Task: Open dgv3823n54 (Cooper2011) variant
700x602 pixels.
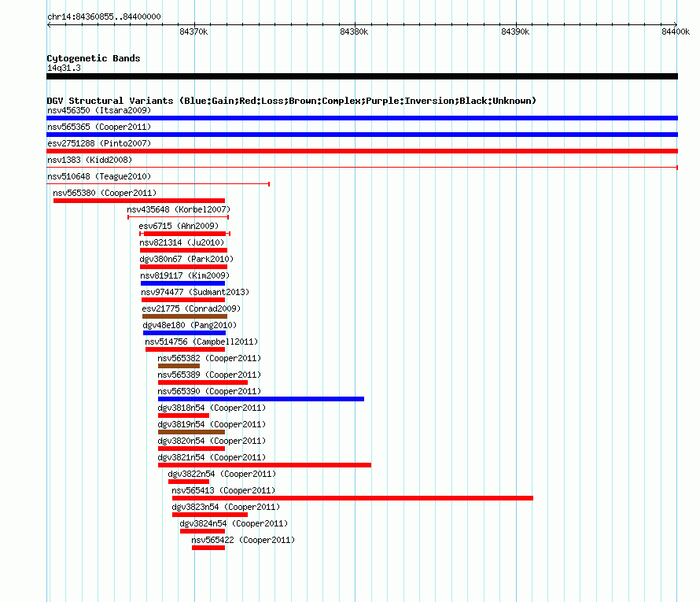Action: point(226,507)
